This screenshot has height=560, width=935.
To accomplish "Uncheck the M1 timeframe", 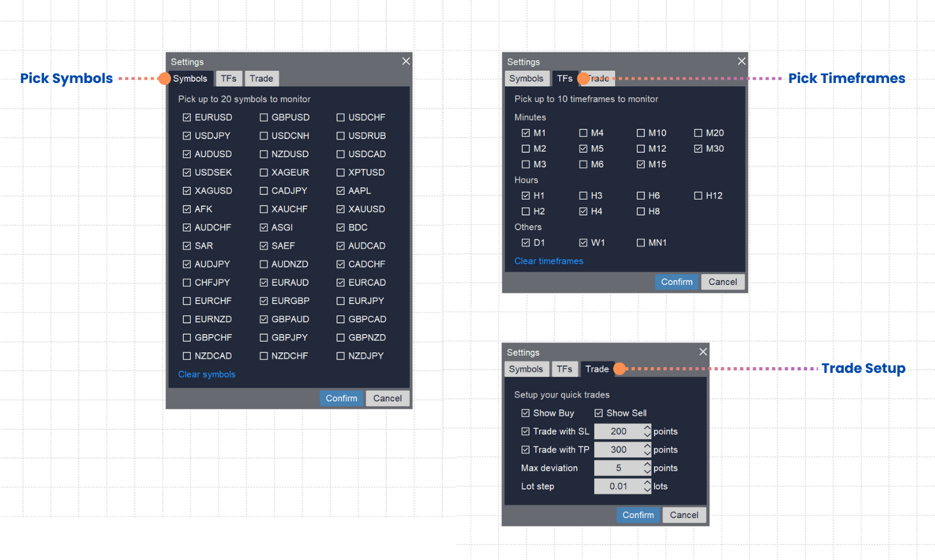I will pyautogui.click(x=526, y=133).
